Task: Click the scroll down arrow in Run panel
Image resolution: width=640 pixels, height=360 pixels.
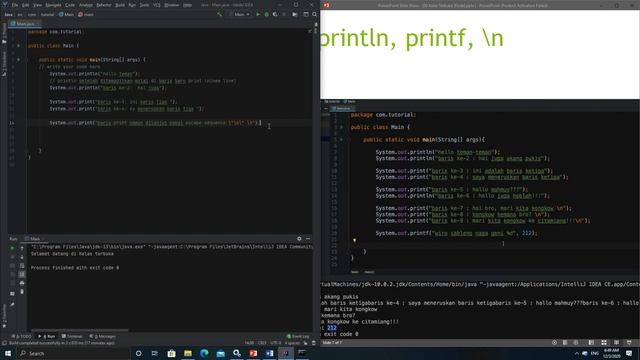Action: 22,257
